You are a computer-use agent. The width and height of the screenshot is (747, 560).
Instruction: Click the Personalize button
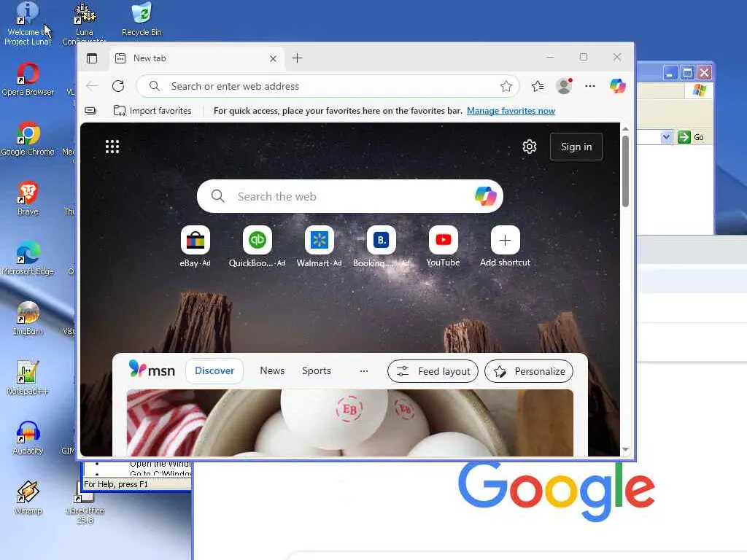pos(529,371)
